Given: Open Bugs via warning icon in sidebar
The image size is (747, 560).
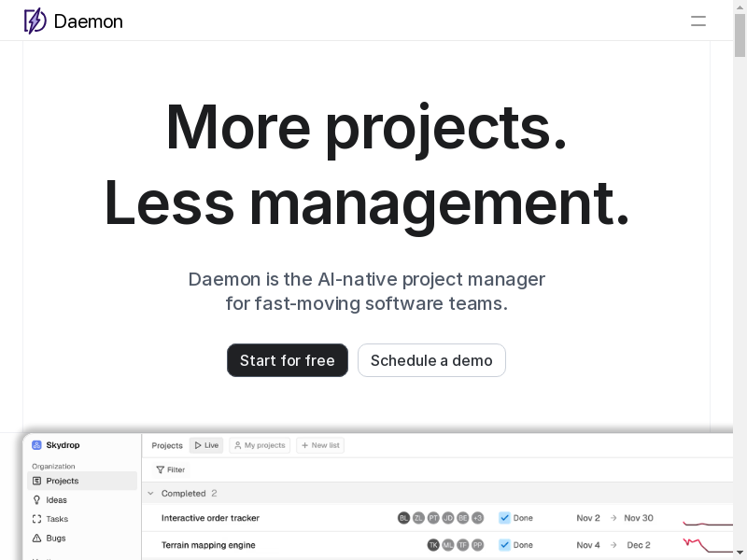Looking at the screenshot, I should (x=36, y=539).
